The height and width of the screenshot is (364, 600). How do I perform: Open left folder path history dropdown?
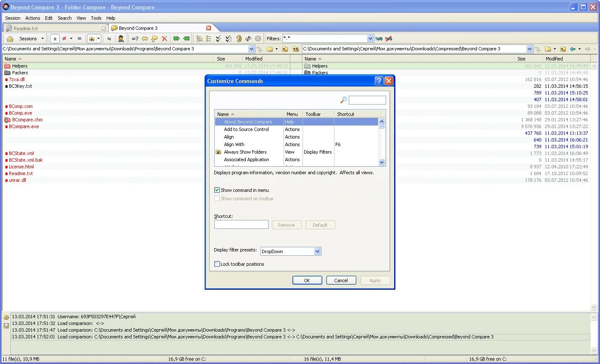coord(252,49)
